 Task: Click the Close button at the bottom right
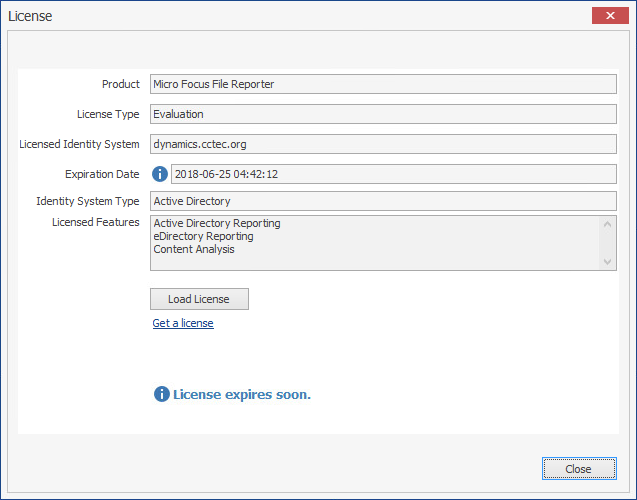(578, 468)
